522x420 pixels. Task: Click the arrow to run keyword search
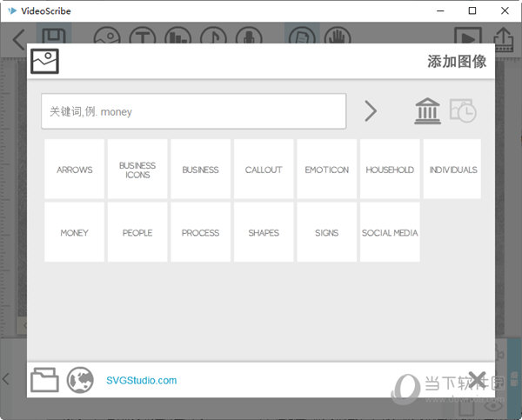pos(371,111)
